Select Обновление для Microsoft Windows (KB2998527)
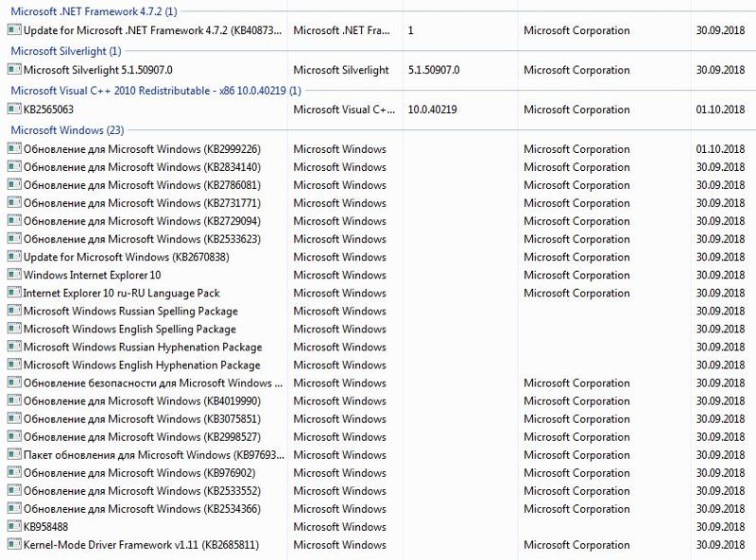The image size is (756, 560). pyautogui.click(x=143, y=436)
